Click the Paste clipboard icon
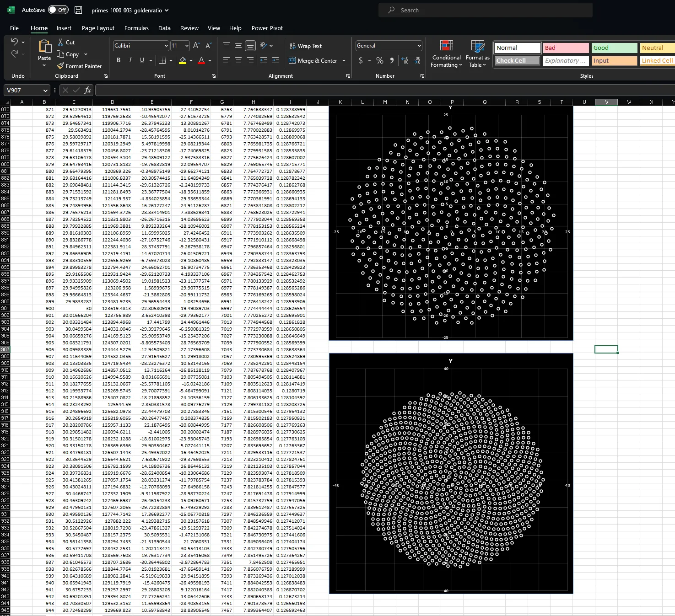The image size is (675, 616). coord(44,46)
